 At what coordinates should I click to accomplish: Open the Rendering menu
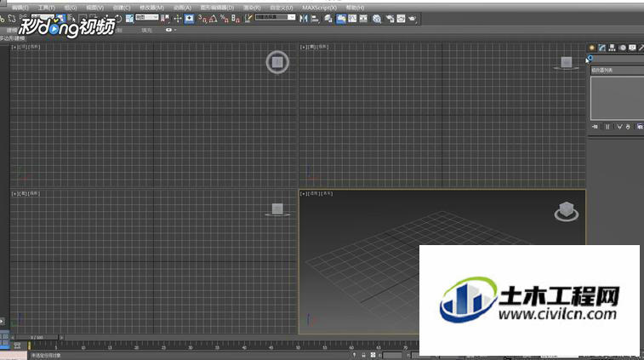(x=252, y=8)
